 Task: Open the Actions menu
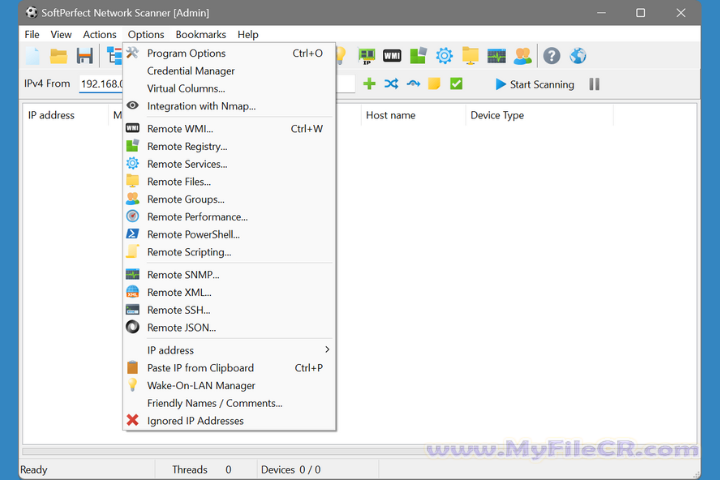click(100, 34)
